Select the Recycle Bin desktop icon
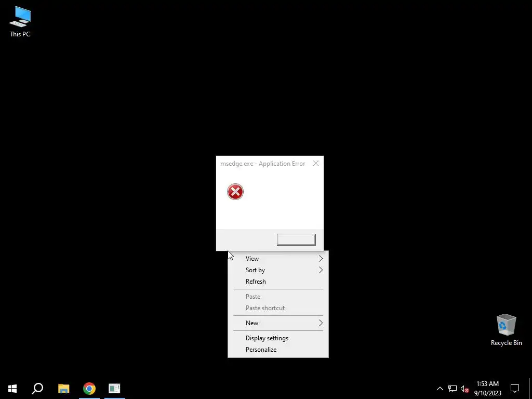The image size is (532, 399). (506, 330)
